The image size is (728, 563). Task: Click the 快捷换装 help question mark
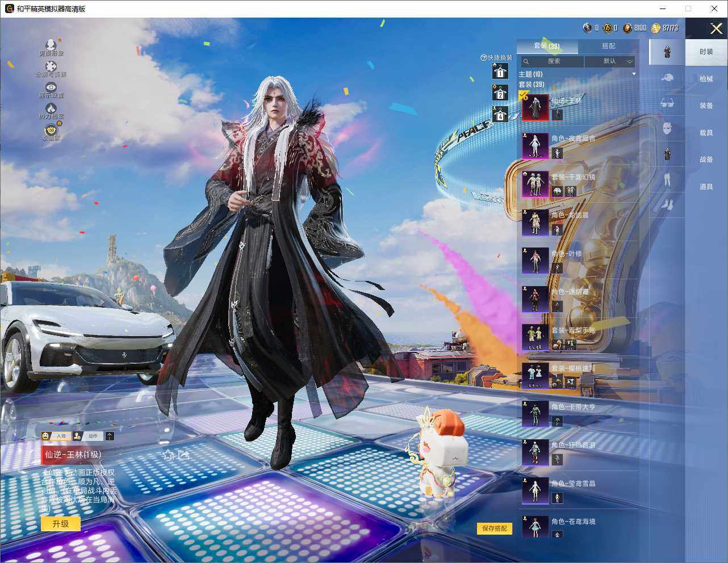coord(484,58)
